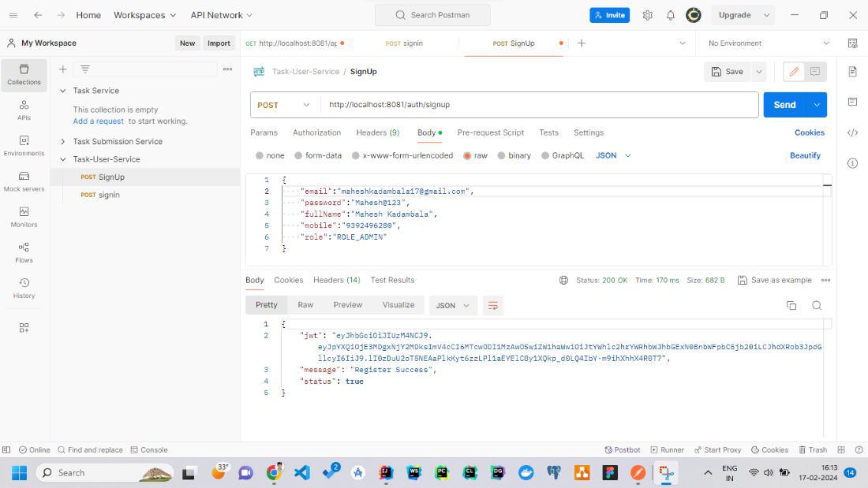Viewport: 868px width, 488px height.
Task: Open the Environments sidebar panel
Action: 24,146
